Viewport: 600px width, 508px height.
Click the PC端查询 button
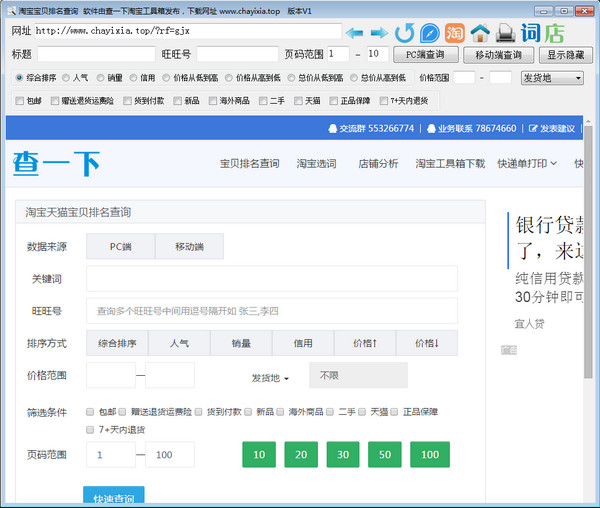pos(426,55)
